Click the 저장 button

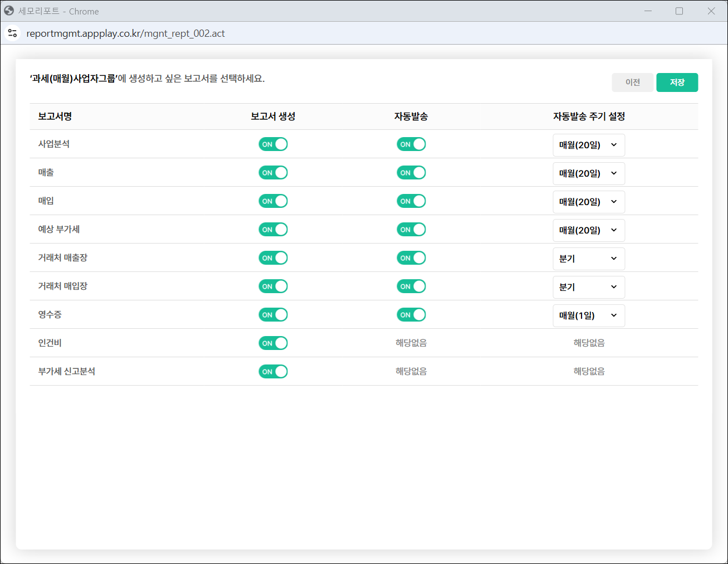pos(677,82)
